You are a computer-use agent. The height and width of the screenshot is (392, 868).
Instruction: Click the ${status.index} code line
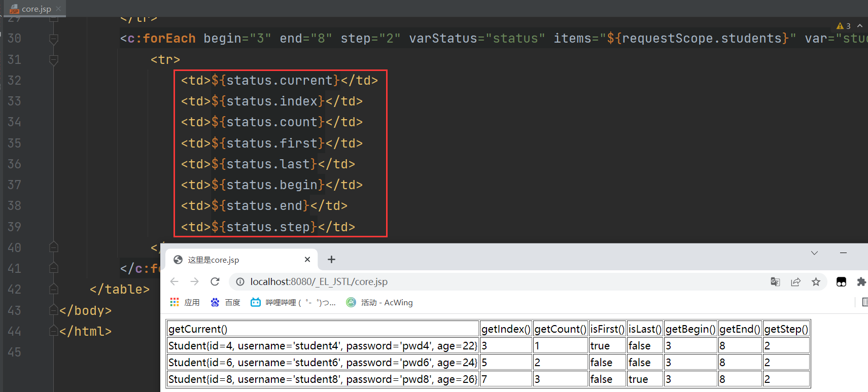(x=272, y=101)
